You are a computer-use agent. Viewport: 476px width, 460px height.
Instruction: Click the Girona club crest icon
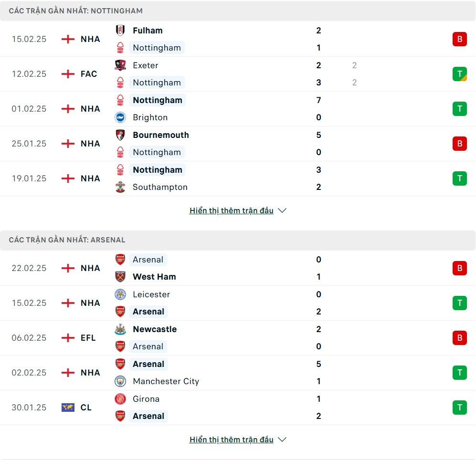120,399
